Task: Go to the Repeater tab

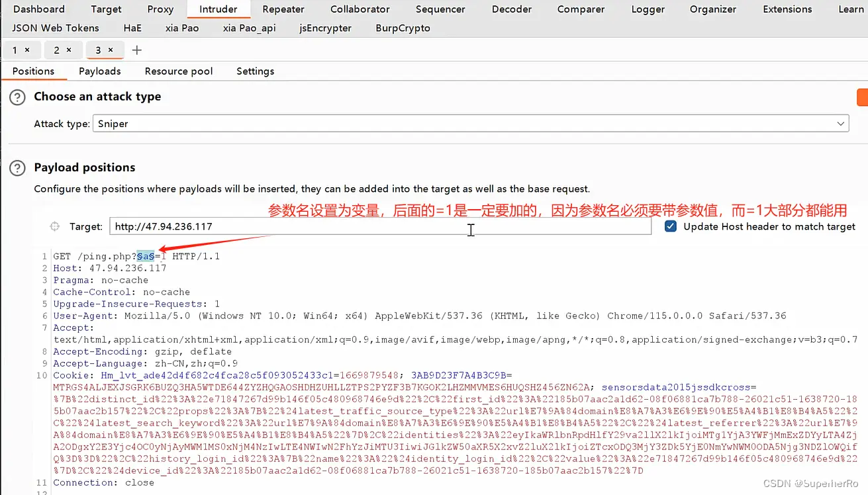Action: [283, 9]
